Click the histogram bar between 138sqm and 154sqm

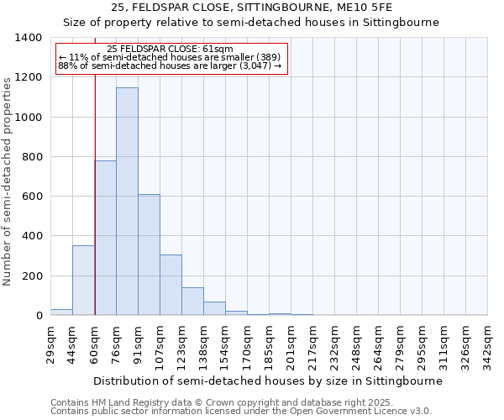[215, 308]
